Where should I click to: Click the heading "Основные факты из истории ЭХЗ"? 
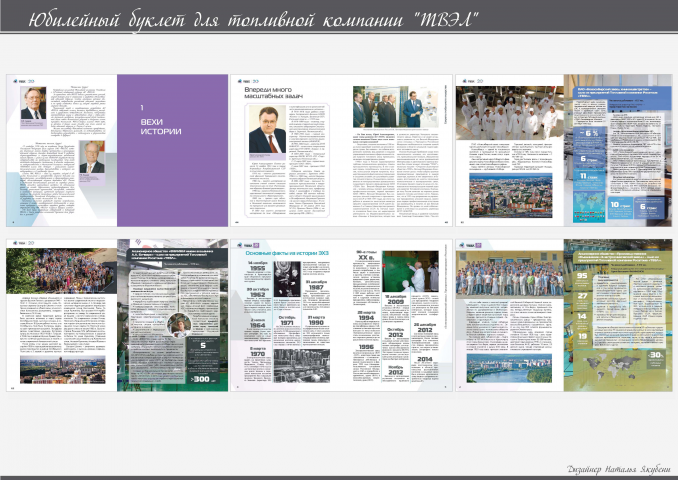(x=287, y=253)
